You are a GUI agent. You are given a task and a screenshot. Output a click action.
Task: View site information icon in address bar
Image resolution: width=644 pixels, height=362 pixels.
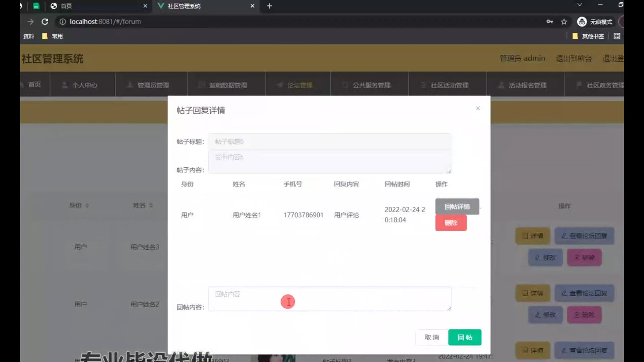click(x=63, y=22)
